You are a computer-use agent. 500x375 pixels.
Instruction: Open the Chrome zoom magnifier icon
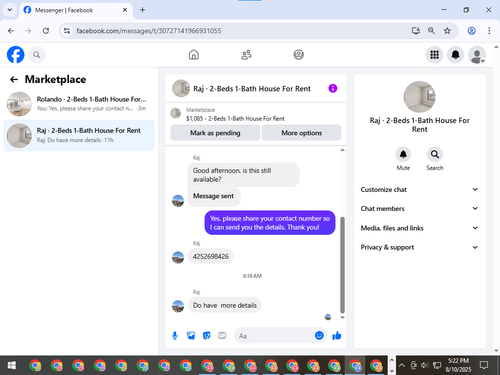(x=431, y=31)
